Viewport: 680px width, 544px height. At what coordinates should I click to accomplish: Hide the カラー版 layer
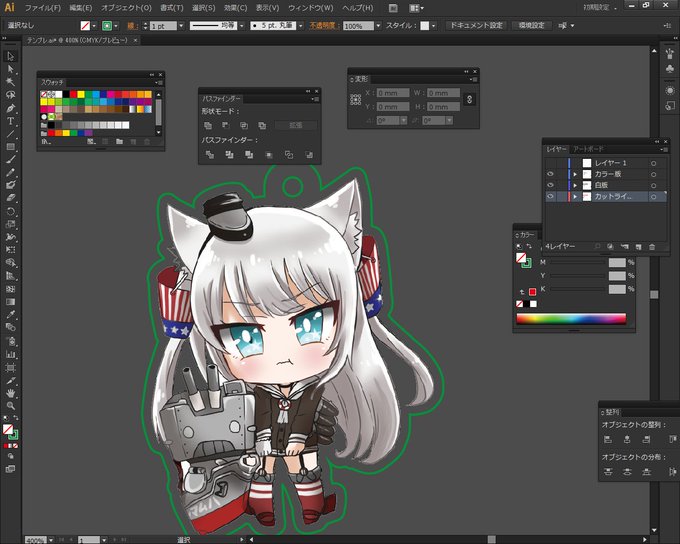(x=550, y=174)
